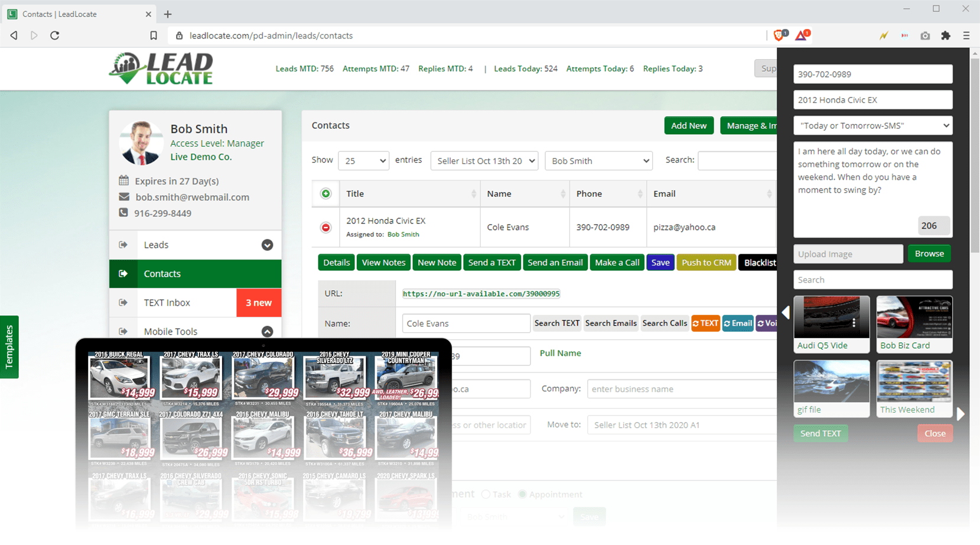Click View Notes button
980x545 pixels.
(383, 262)
